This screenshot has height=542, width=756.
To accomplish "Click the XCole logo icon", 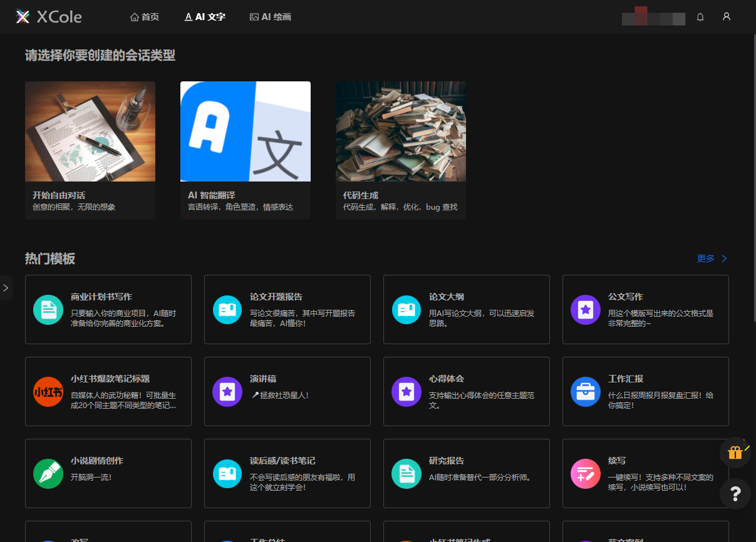I will tap(23, 16).
